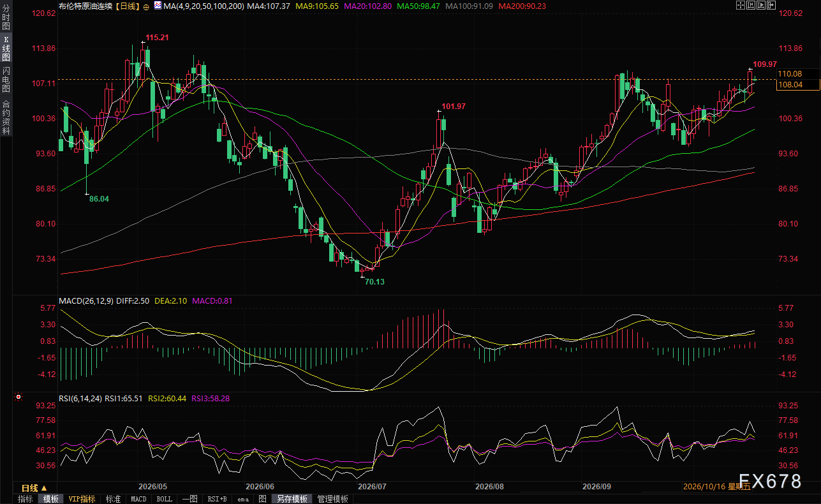Image resolution: width=821 pixels, height=504 pixels.
Task: Click the RSI(6,14,24) indicator label
Action: [x=82, y=397]
